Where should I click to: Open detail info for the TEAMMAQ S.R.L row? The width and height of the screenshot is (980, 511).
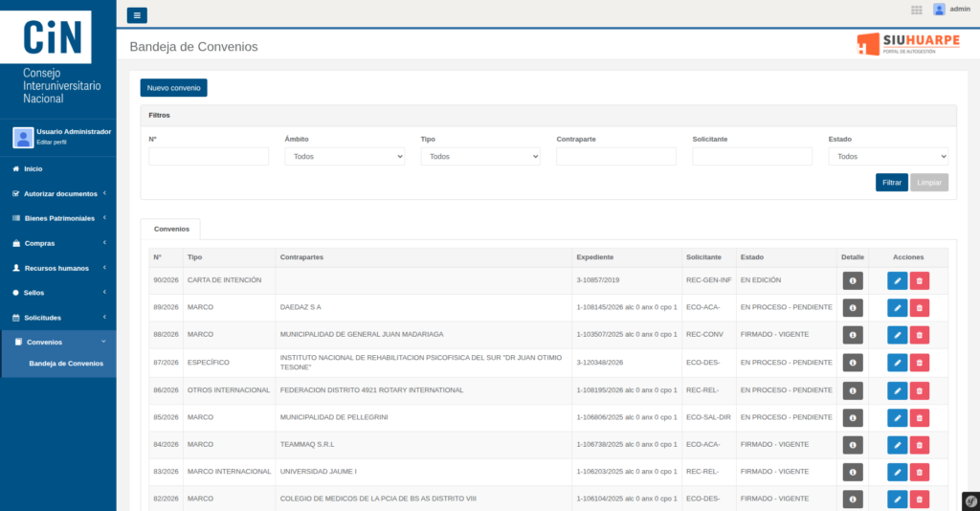853,445
